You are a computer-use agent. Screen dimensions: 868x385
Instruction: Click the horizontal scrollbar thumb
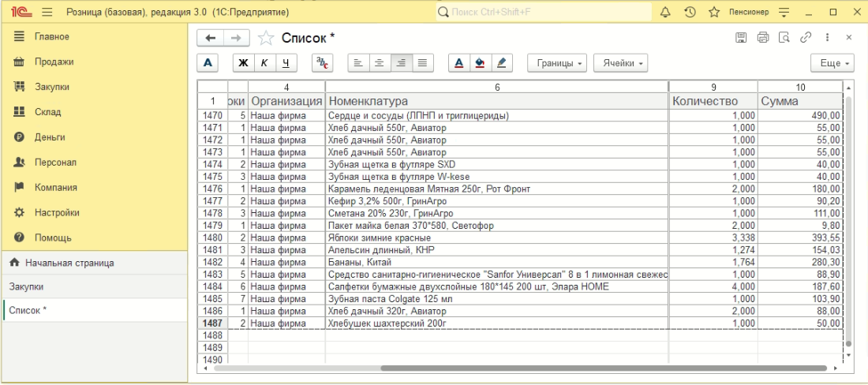(604, 368)
